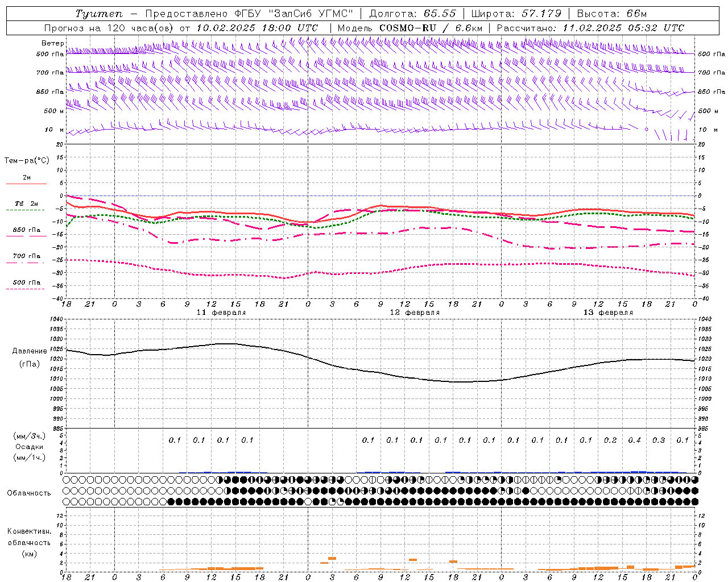Click the calm-wind circle in the 10 м wind row
The height and width of the screenshot is (582, 728).
tap(647, 129)
